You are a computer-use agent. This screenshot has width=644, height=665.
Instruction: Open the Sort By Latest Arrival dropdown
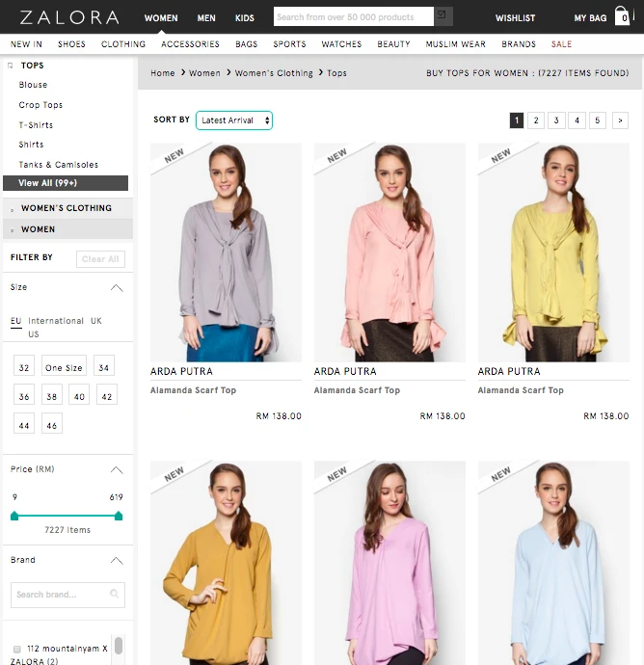[x=234, y=120]
